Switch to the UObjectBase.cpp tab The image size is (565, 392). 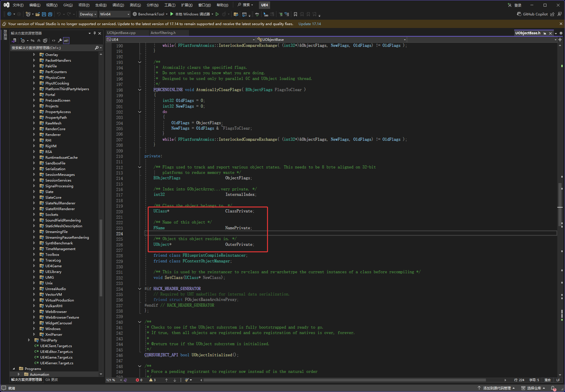121,33
